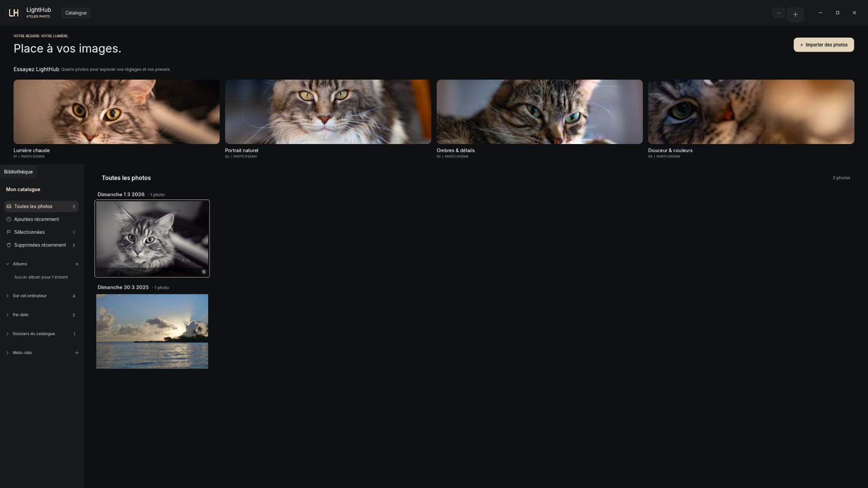The width and height of the screenshot is (868, 488).
Task: Click the Dimanche 30 3 2025 date header
Action: point(123,287)
